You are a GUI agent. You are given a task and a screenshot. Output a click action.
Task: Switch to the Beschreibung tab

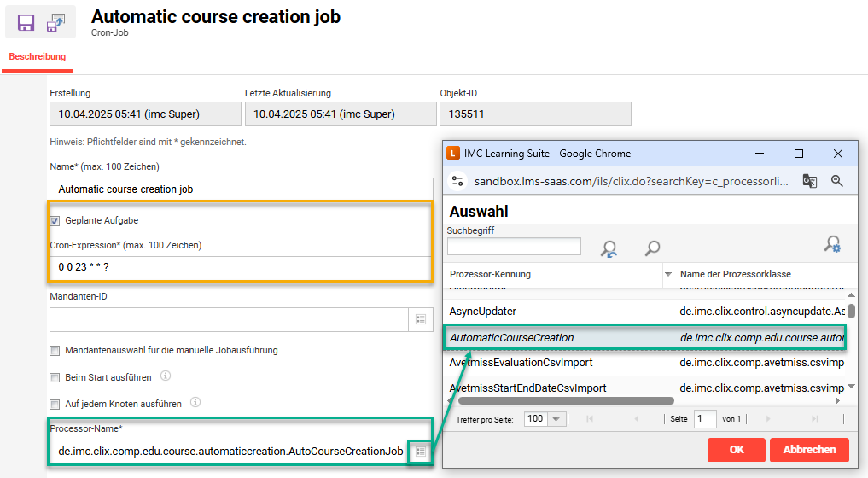pos(37,57)
